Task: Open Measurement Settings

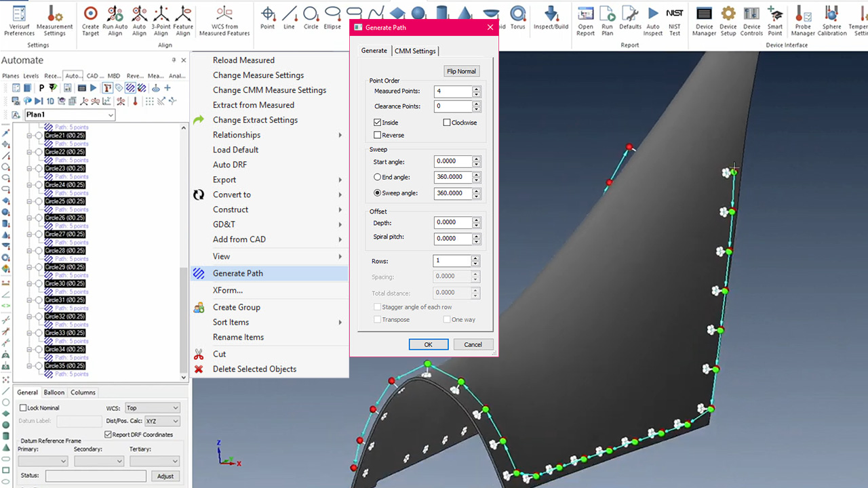Action: pos(55,21)
